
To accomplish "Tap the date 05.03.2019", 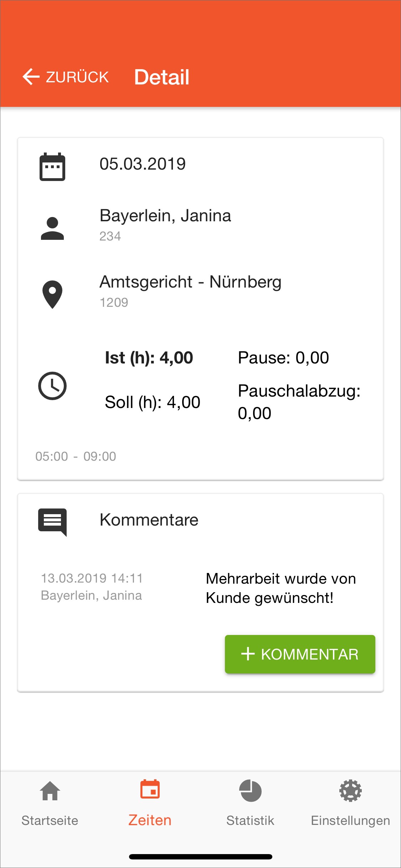I will tap(143, 164).
